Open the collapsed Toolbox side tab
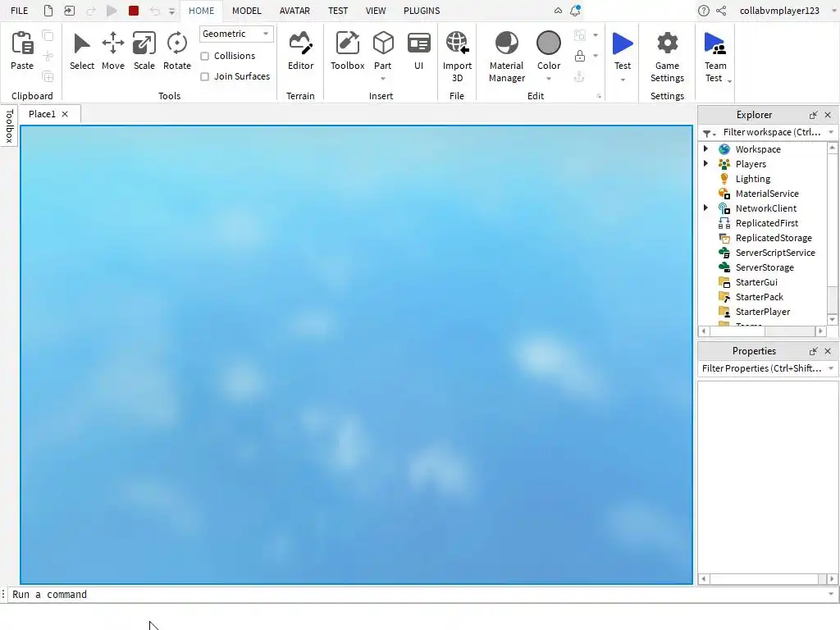 point(8,126)
